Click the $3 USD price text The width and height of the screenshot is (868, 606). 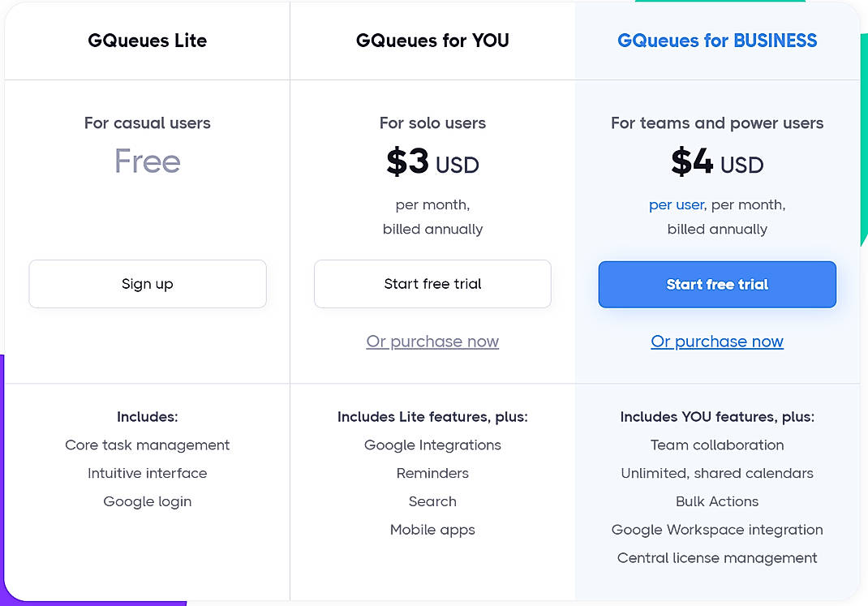point(432,161)
